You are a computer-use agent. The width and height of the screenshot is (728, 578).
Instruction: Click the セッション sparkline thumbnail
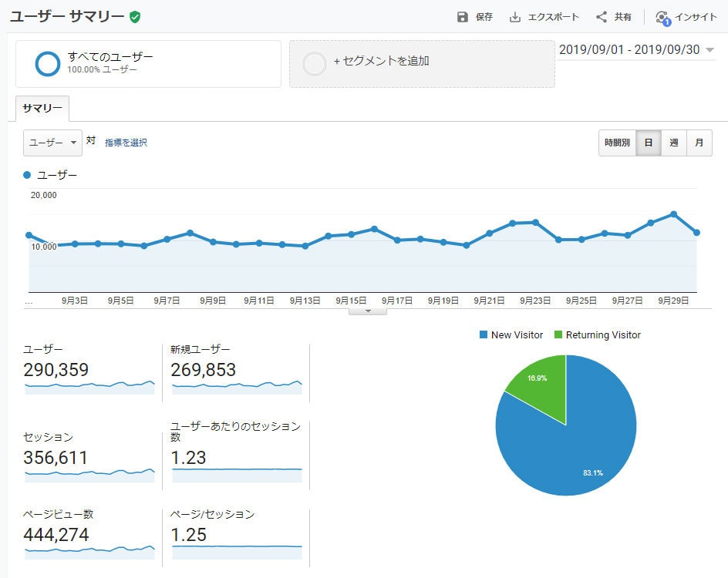coord(89,476)
